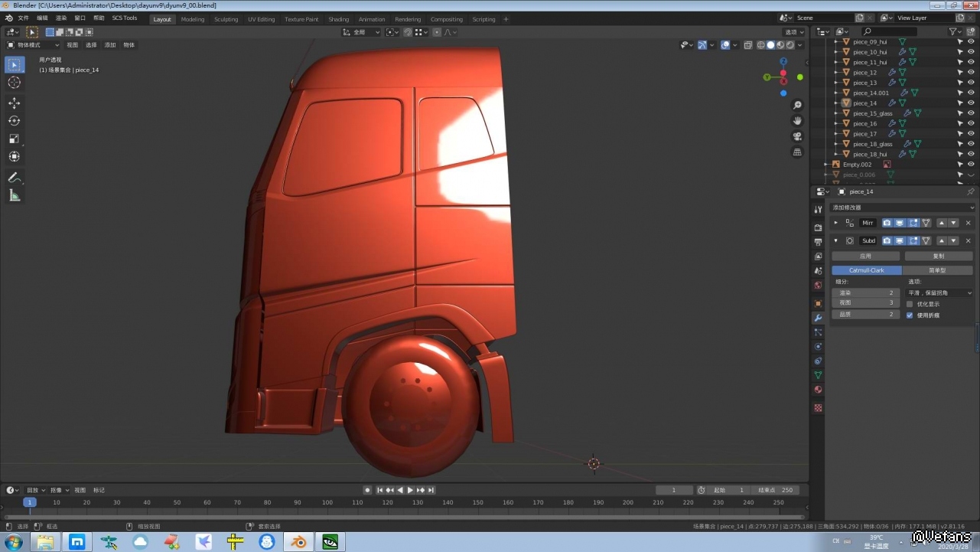Uncheck the 使用折痕 checkbox

[x=910, y=315]
